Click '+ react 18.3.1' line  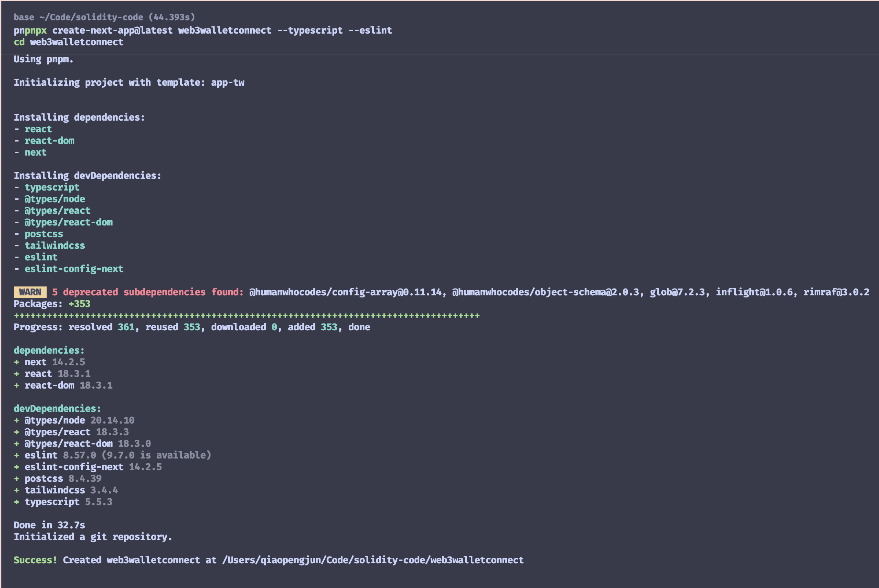tap(52, 373)
